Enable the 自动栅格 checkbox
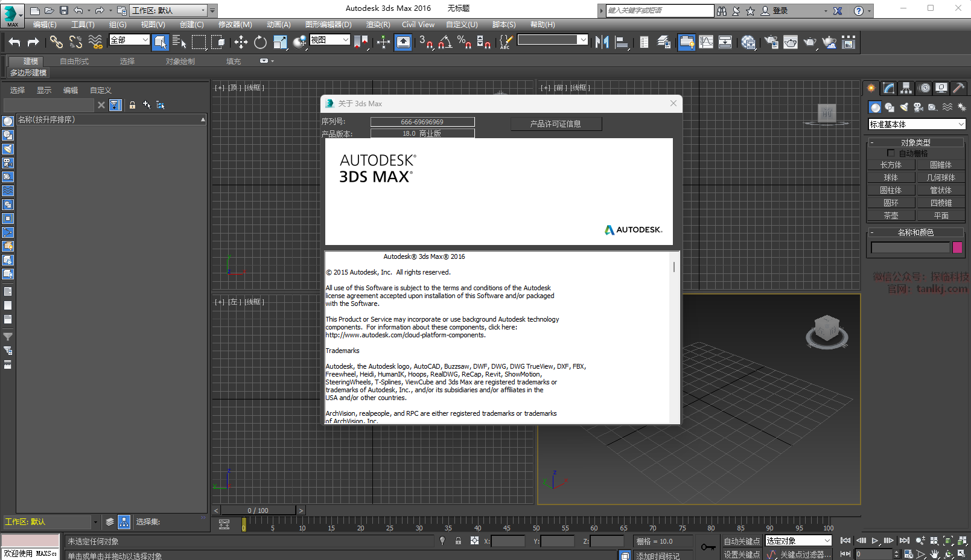 tap(891, 153)
